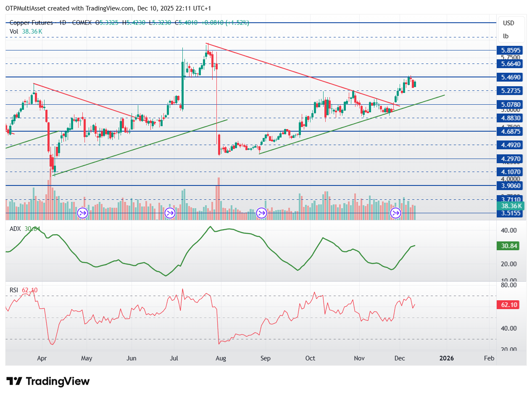Screen dimensions: 532x397
Task: Click the Vol indicator legend label
Action: tap(14, 32)
